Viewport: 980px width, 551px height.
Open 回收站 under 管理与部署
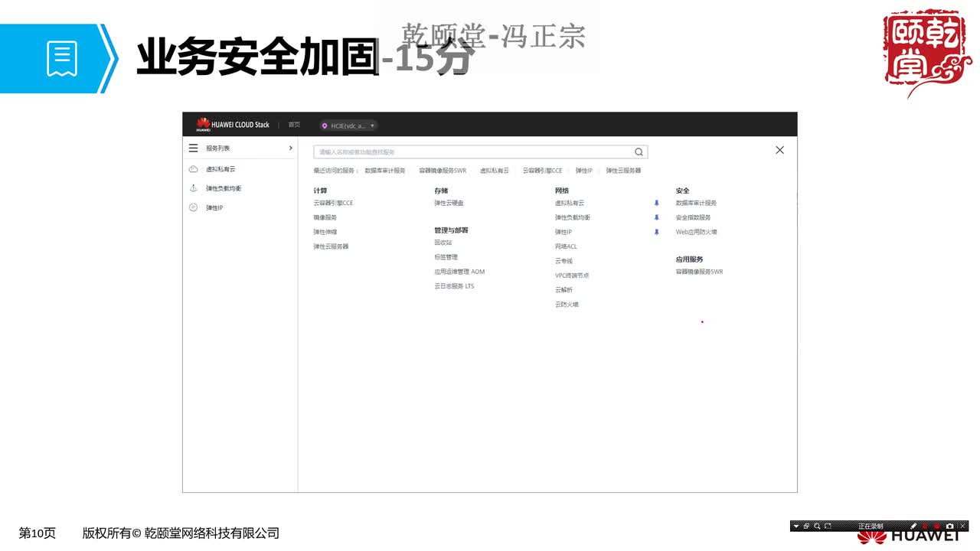coord(443,242)
